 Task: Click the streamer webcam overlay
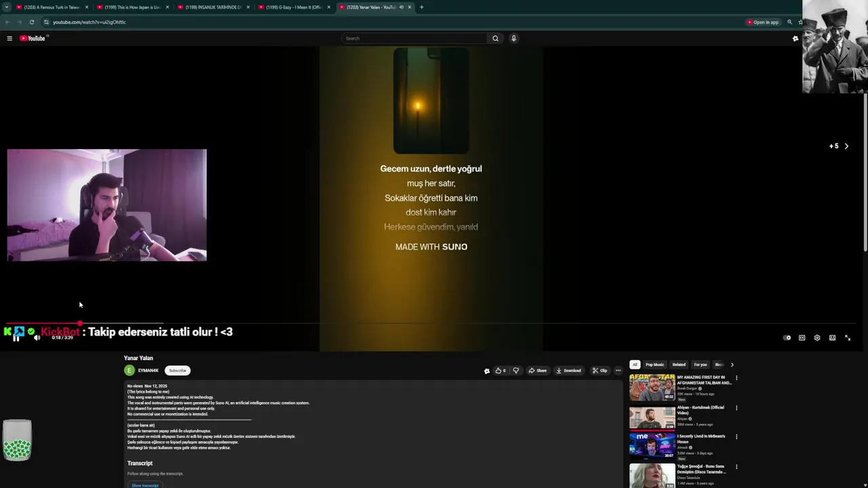[106, 205]
